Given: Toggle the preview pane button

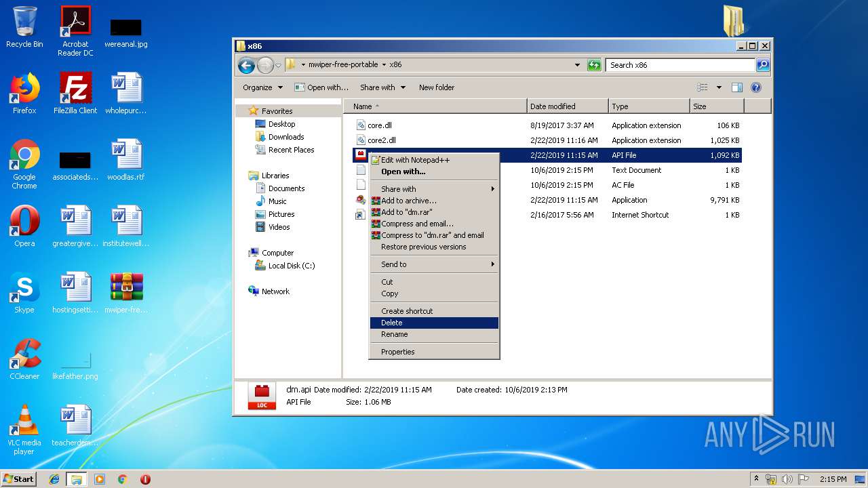Looking at the screenshot, I should (737, 87).
